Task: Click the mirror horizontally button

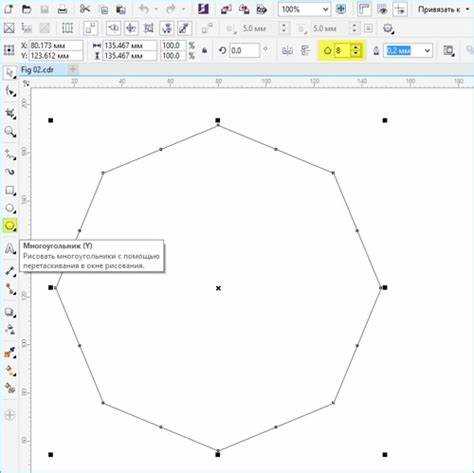Action: (x=287, y=51)
